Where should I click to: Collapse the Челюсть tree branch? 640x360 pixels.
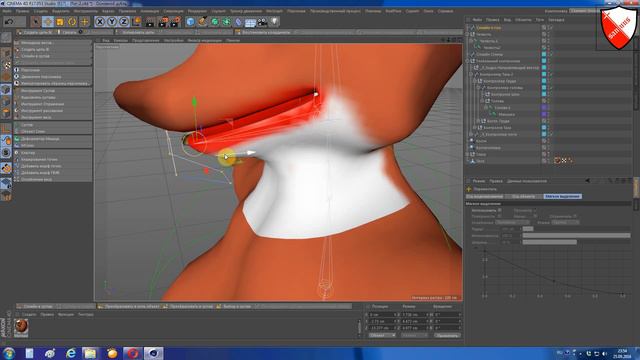click(x=468, y=34)
